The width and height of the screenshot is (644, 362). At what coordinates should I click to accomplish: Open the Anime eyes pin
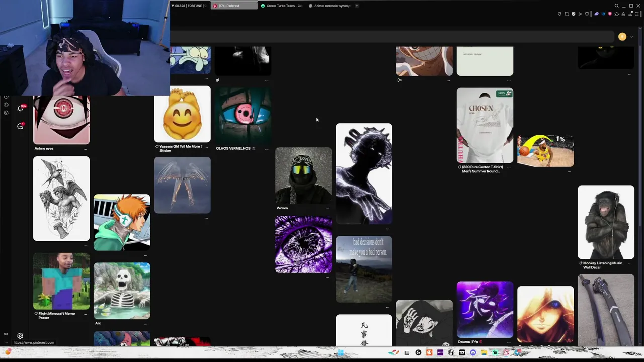(61, 120)
